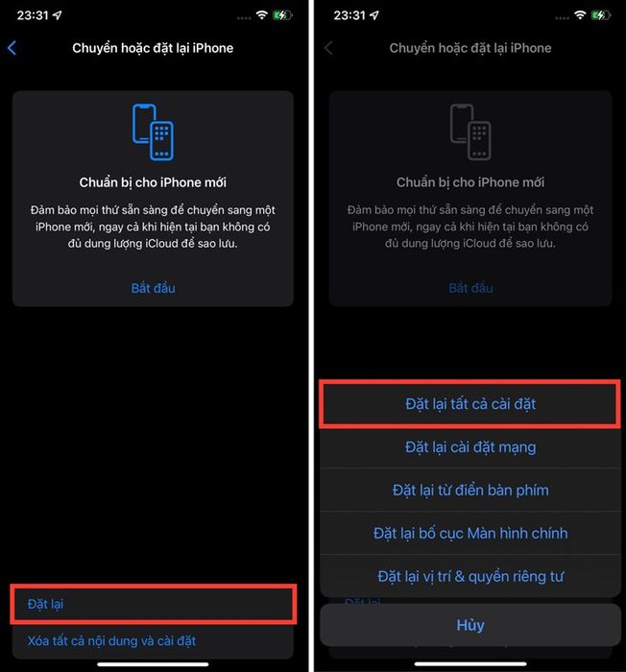This screenshot has width=626, height=672.
Task: Choose Đặt lại tất cả cài đặt
Action: pos(470,404)
